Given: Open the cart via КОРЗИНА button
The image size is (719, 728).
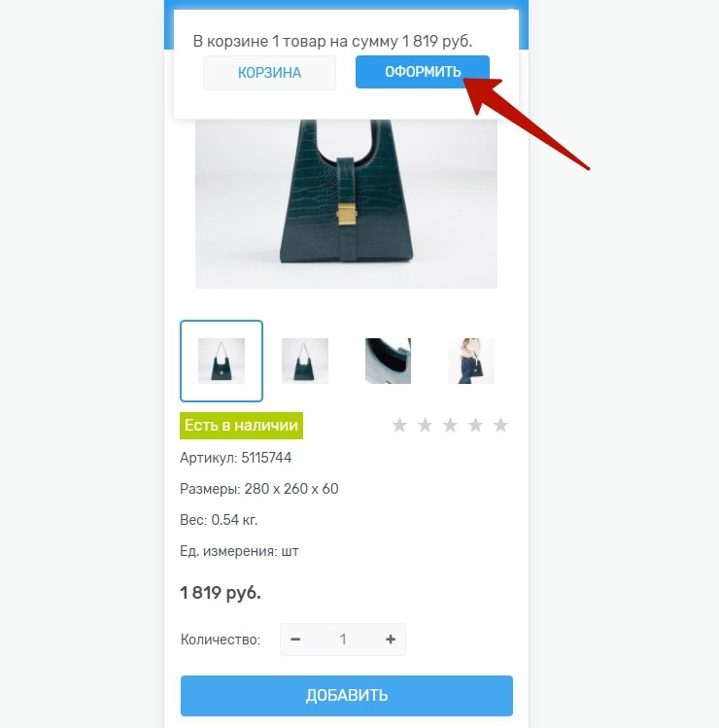Looking at the screenshot, I should pos(269,73).
